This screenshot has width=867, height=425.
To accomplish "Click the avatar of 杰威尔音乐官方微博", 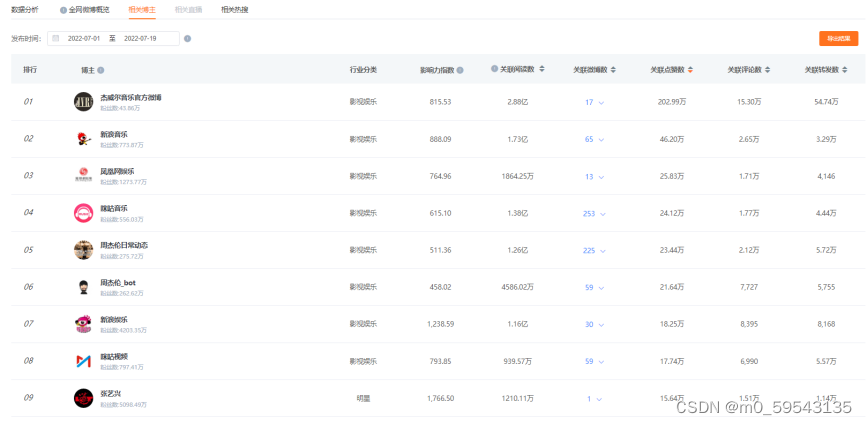I will pyautogui.click(x=83, y=102).
